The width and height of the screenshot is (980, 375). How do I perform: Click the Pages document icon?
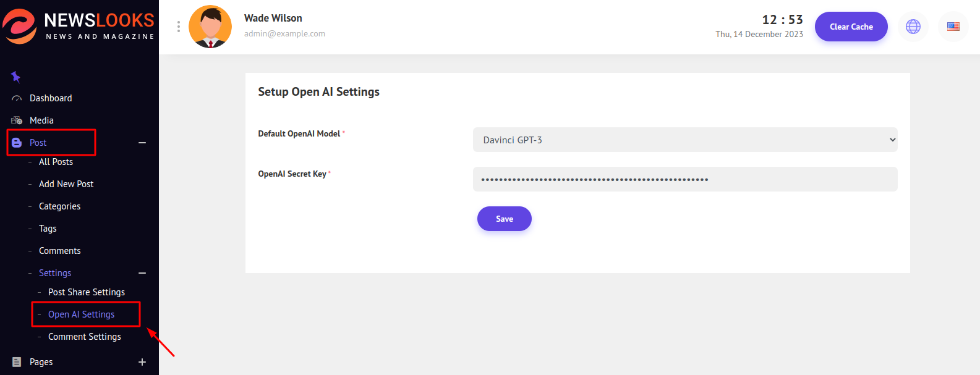pyautogui.click(x=17, y=362)
